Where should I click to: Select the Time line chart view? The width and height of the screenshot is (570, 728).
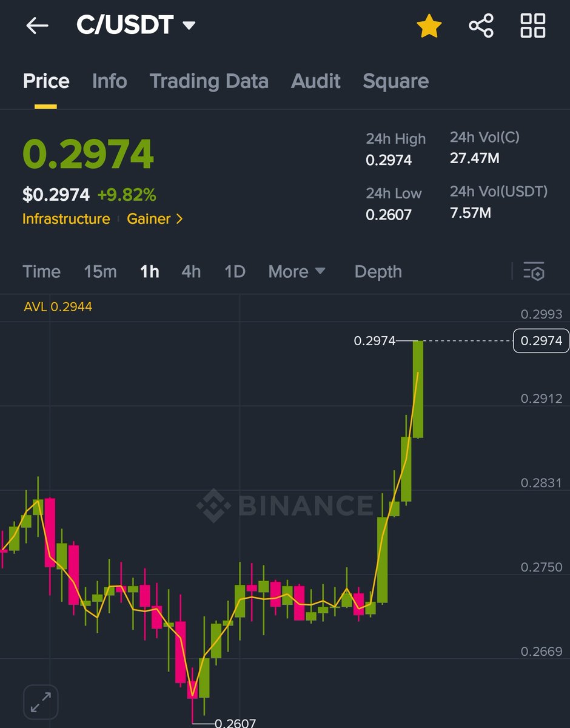tap(41, 271)
